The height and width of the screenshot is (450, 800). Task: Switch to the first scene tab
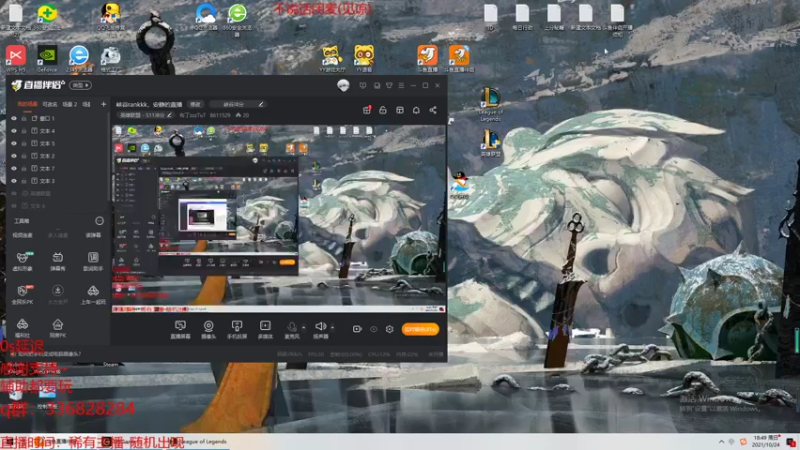click(28, 104)
